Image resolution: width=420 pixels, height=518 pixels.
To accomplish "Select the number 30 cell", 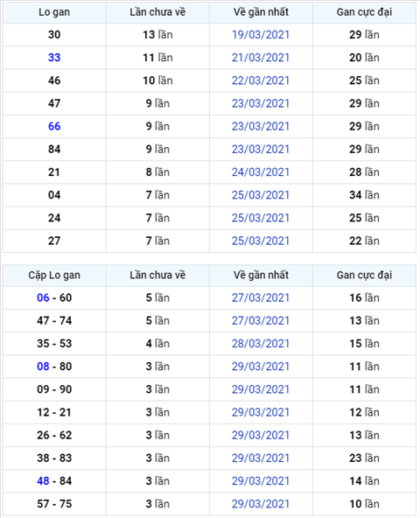I will [x=54, y=35].
